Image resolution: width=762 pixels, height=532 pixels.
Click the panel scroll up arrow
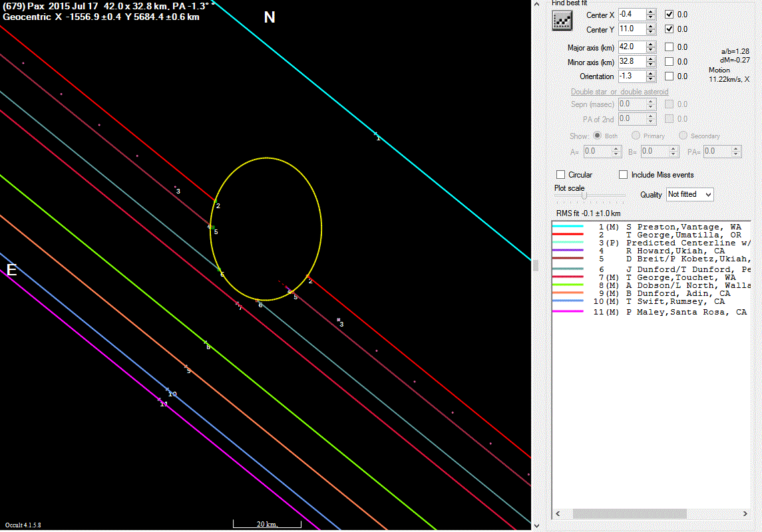coord(536,4)
